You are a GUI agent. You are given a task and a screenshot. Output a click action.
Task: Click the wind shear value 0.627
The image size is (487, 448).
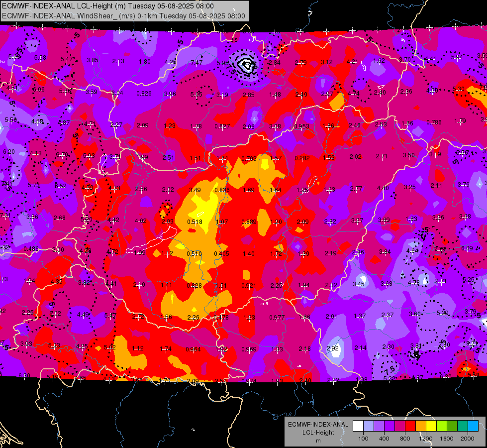pos(222,126)
